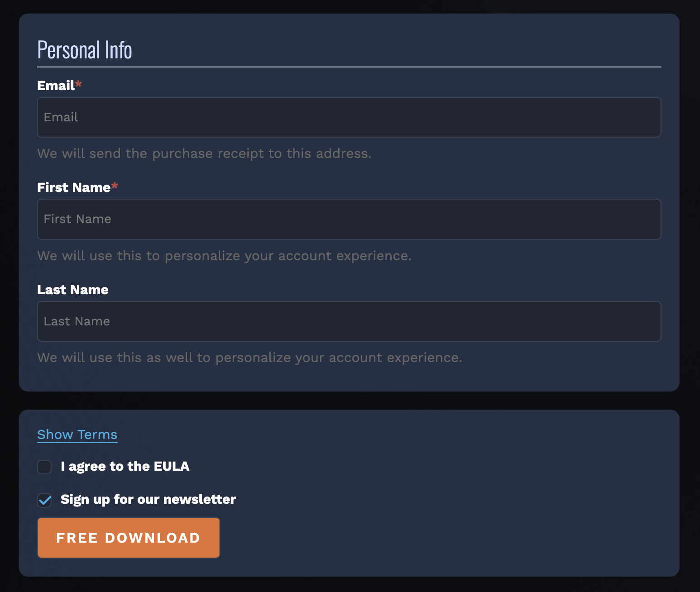Click the purchase receipt helper text
Image resolution: width=700 pixels, height=592 pixels.
click(204, 153)
